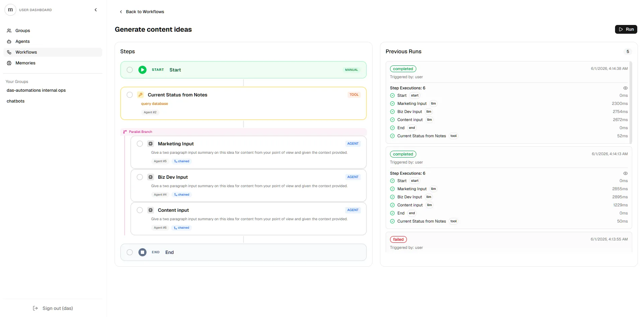644x317 pixels.
Task: Open the Groups section
Action: (53, 31)
